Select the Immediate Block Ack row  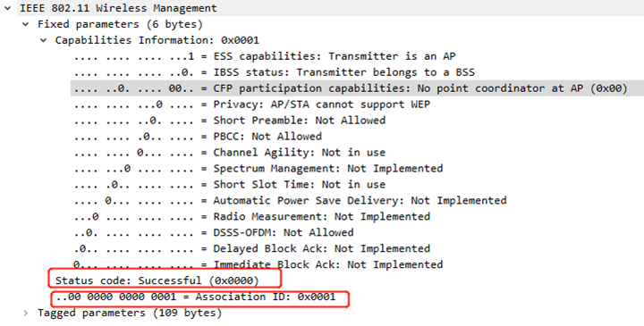pos(258,264)
